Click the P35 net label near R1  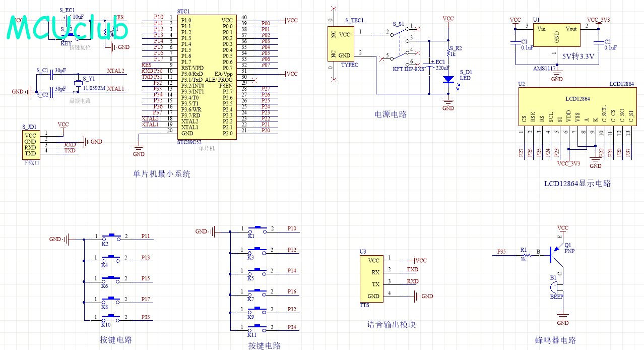(x=501, y=251)
